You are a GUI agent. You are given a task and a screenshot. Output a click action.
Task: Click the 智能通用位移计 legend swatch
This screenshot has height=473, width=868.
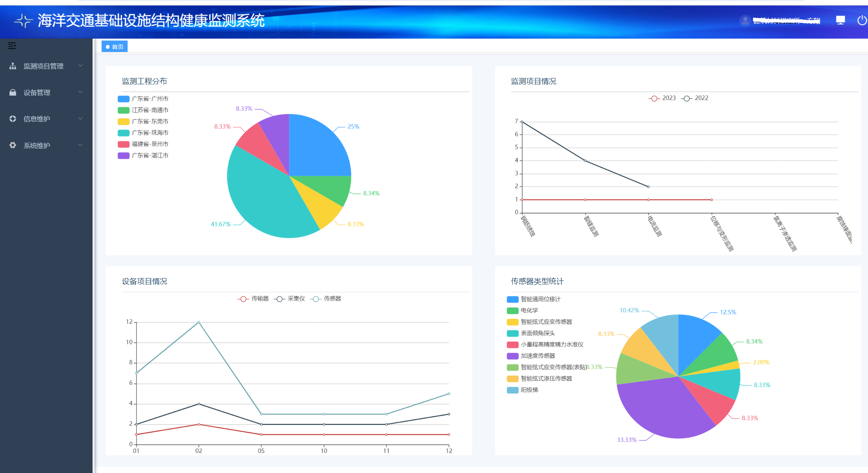pos(512,299)
